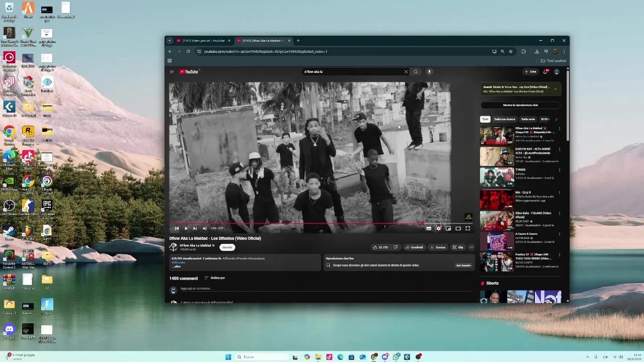Open Chrome tab search dropdown arrow

[170, 41]
